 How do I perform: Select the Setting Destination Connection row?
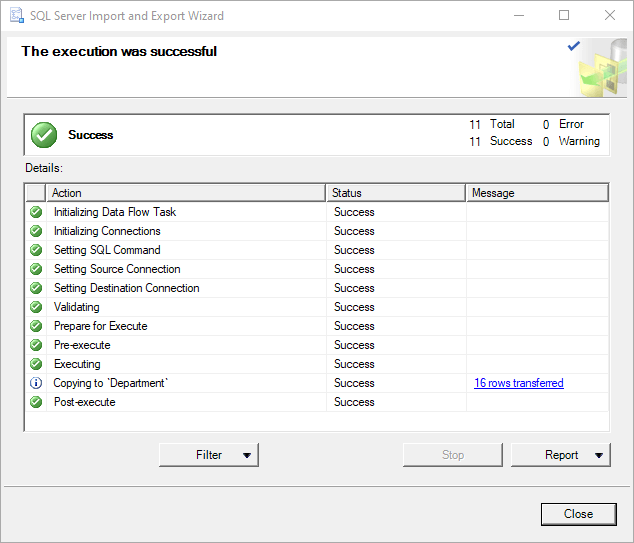pos(317,288)
